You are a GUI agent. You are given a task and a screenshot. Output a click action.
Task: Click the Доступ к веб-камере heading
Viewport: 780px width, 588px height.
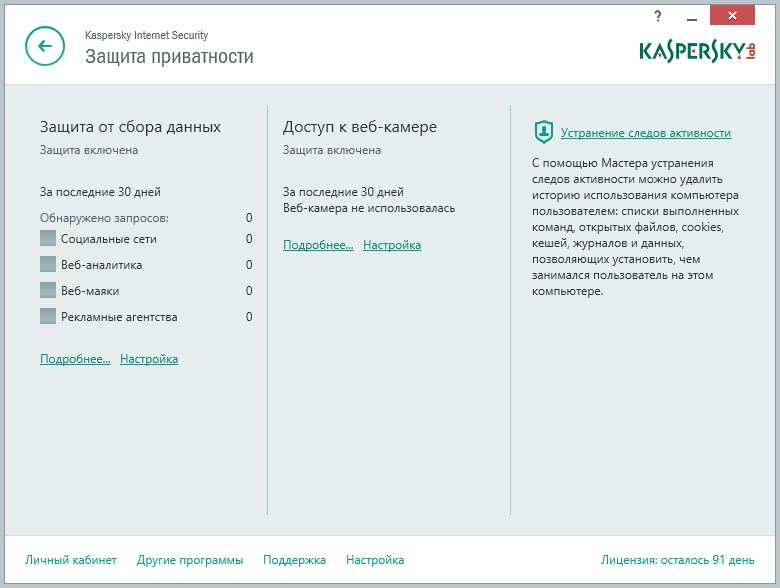point(360,127)
